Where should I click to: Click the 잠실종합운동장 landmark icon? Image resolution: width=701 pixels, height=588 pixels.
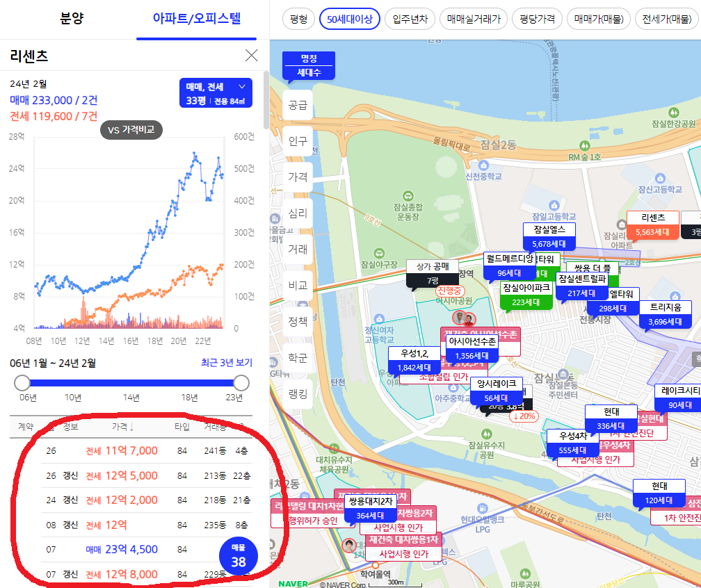point(408,196)
